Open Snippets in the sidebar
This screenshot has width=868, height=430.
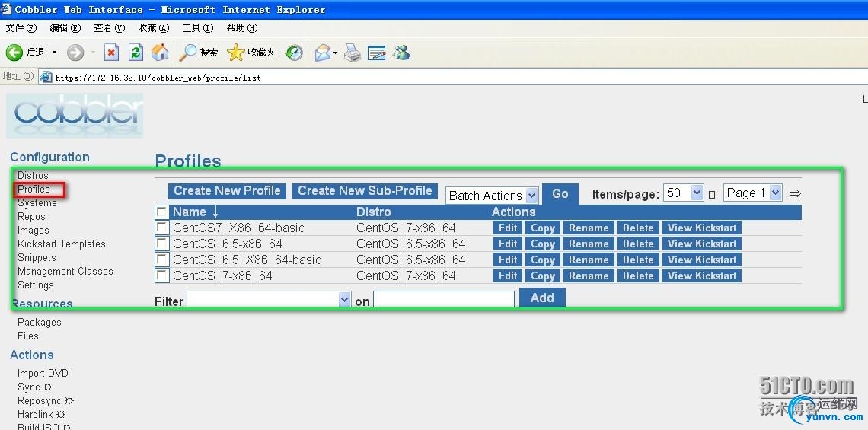tap(37, 258)
